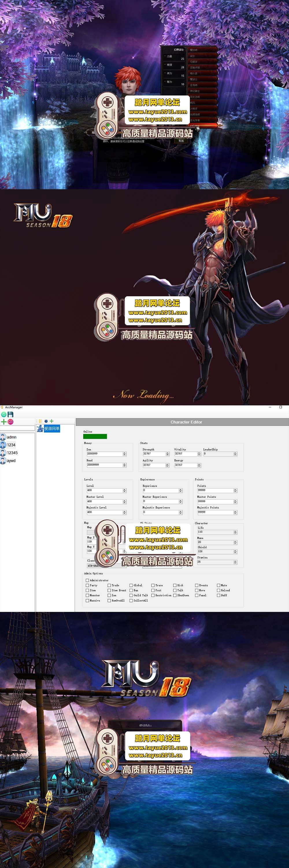Click the Stamina stepper arrows
The width and height of the screenshot is (289, 868).
[235, 562]
